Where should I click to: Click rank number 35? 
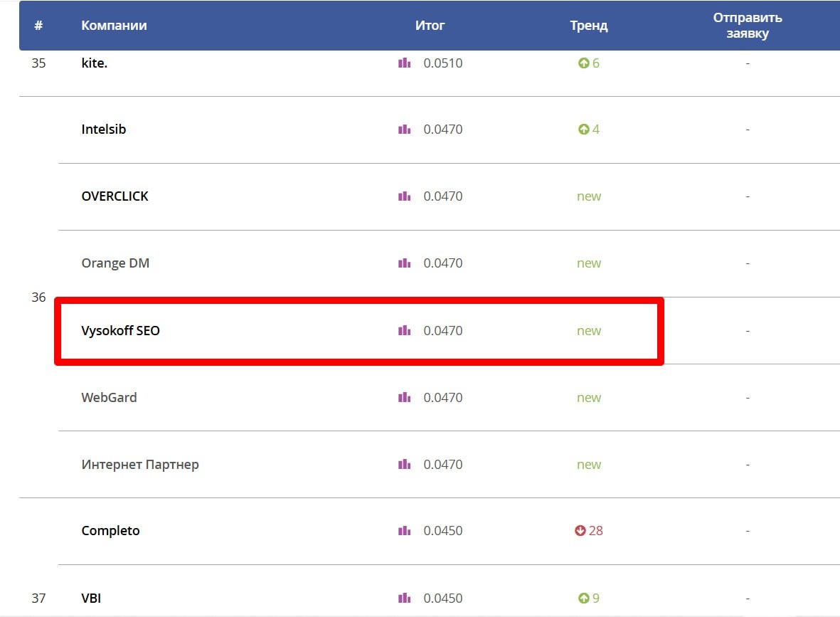[x=38, y=63]
